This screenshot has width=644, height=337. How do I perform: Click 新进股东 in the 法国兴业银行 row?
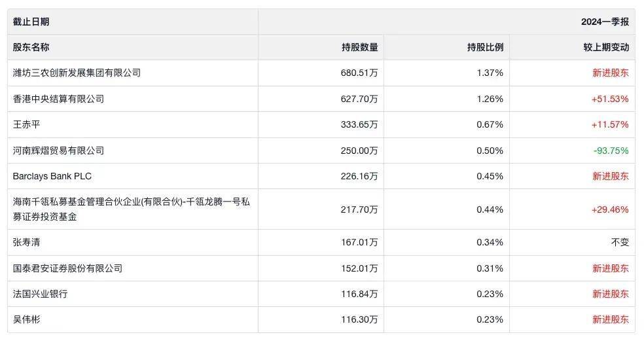[x=611, y=294]
